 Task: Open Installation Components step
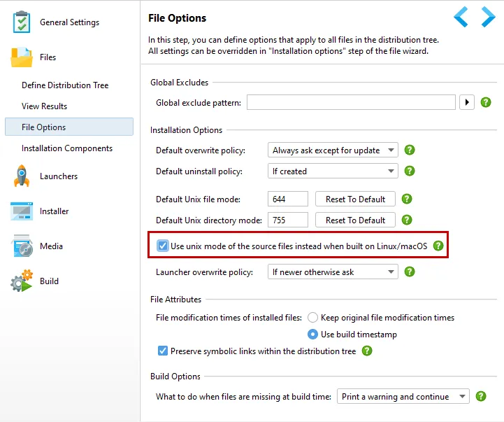tap(67, 148)
